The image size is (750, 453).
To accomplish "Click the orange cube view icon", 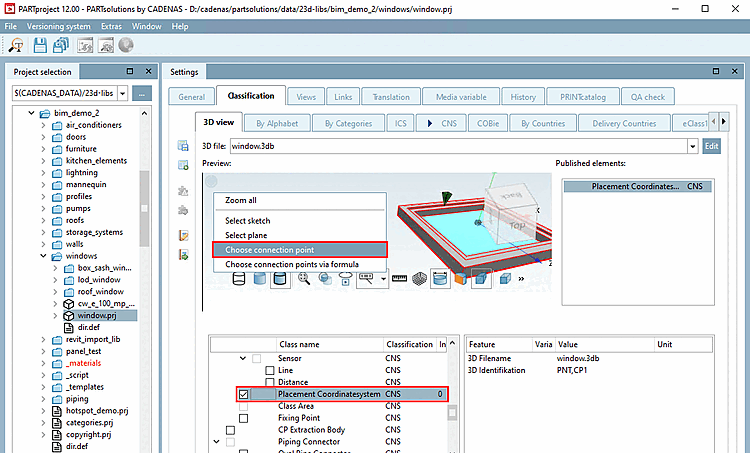I will coord(459,279).
